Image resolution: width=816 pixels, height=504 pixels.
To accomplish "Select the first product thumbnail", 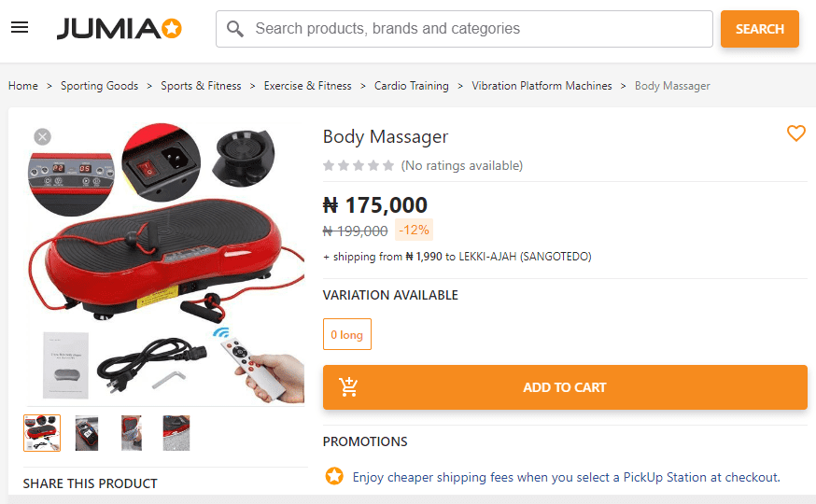I will (x=42, y=433).
